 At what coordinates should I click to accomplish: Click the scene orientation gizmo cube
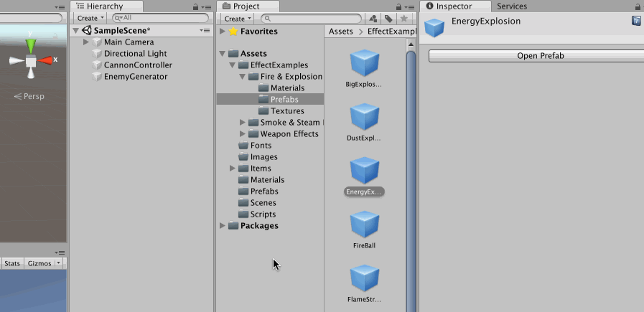pos(31,61)
